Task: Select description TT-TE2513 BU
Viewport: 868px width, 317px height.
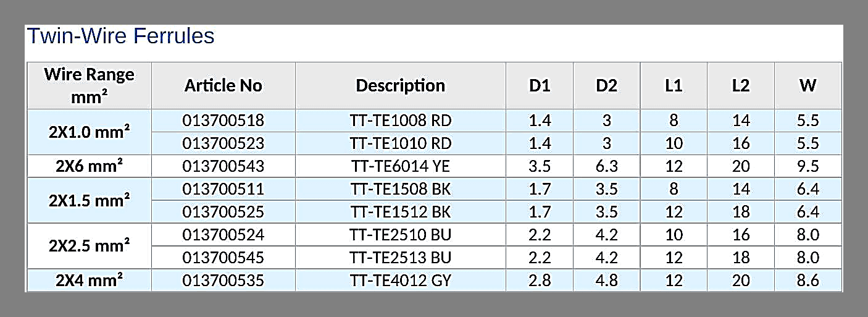Action: click(x=400, y=258)
